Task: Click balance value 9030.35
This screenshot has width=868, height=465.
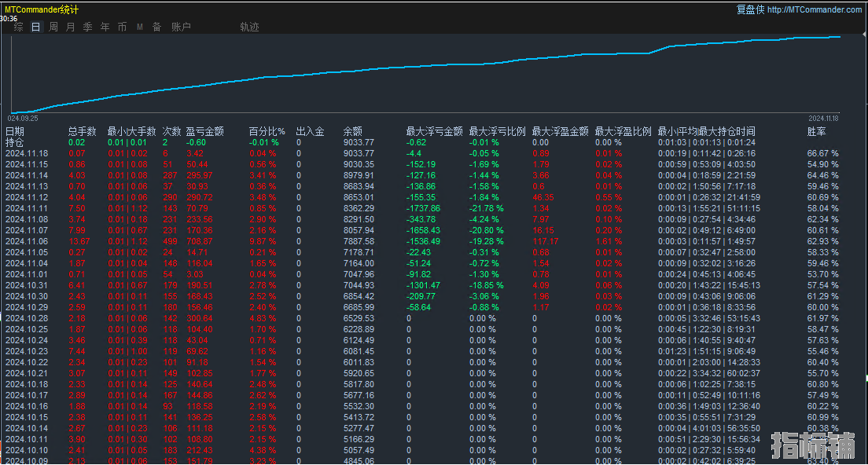Action: tap(359, 165)
